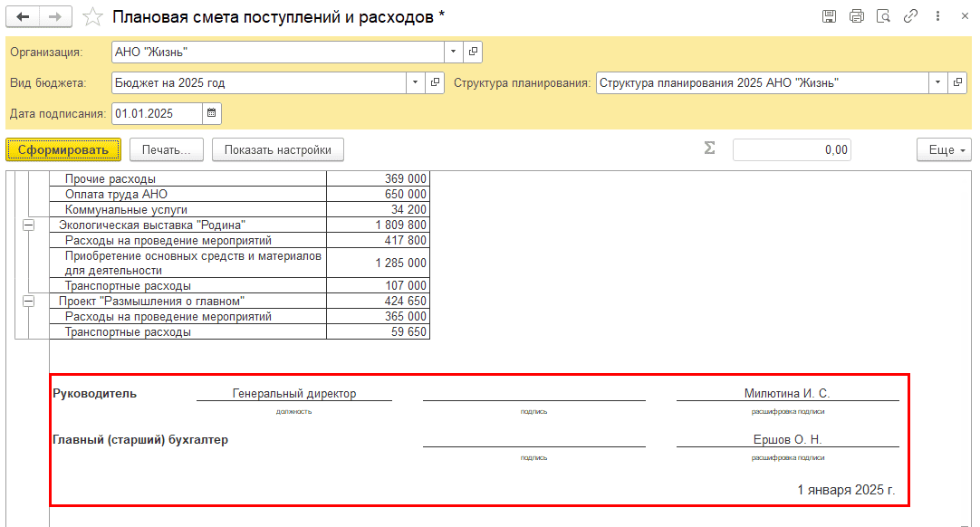Click the printer icon in title bar
The image size is (980, 527).
coord(856,17)
